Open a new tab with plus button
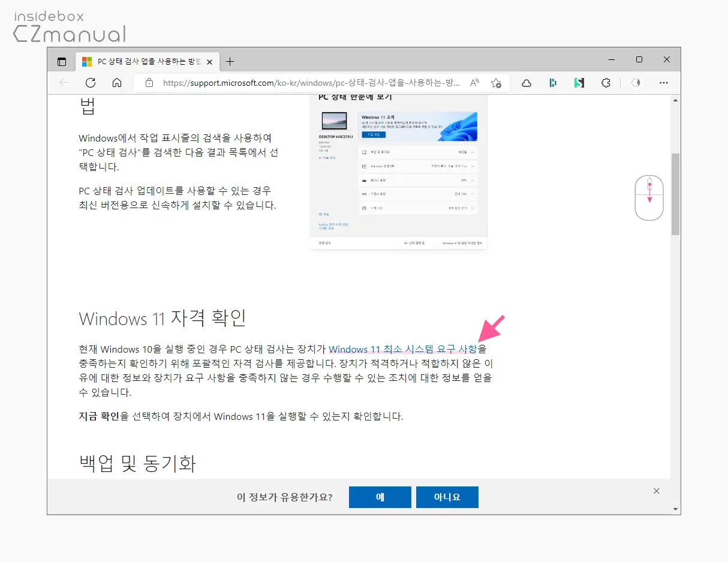 pos(230,61)
